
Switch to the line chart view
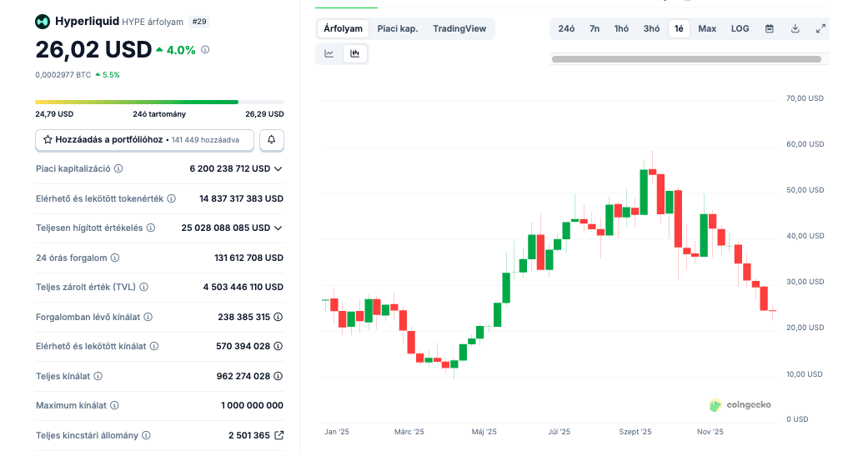coord(329,54)
